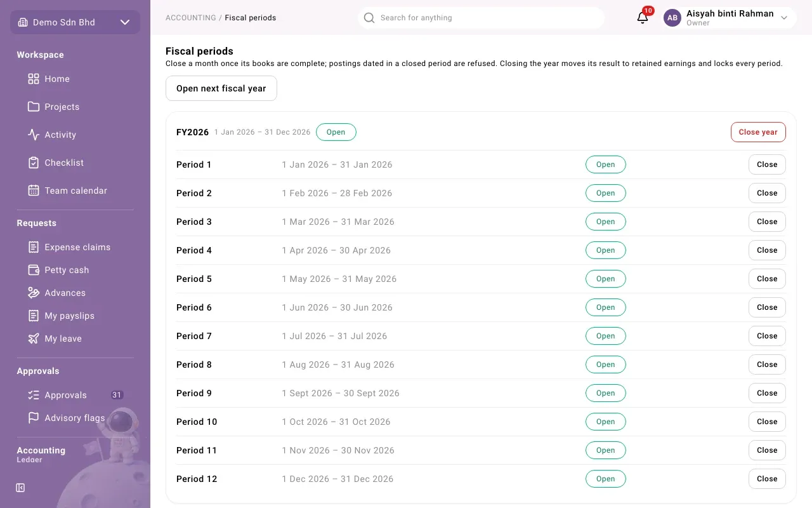The image size is (812, 508).
Task: Click the Fiscal periods page title
Action: click(199, 51)
